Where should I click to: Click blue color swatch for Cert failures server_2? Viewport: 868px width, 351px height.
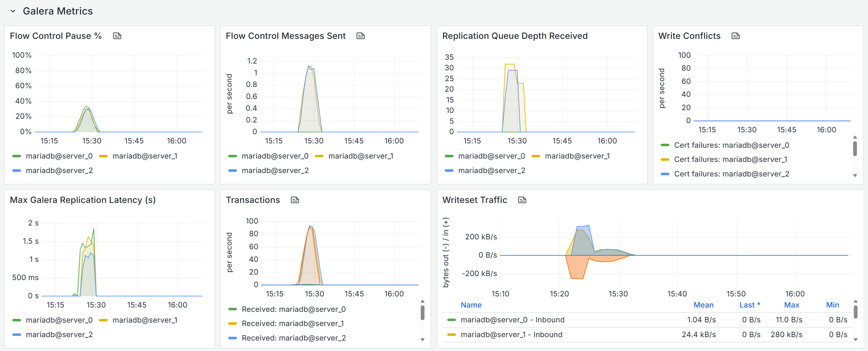pyautogui.click(x=665, y=174)
